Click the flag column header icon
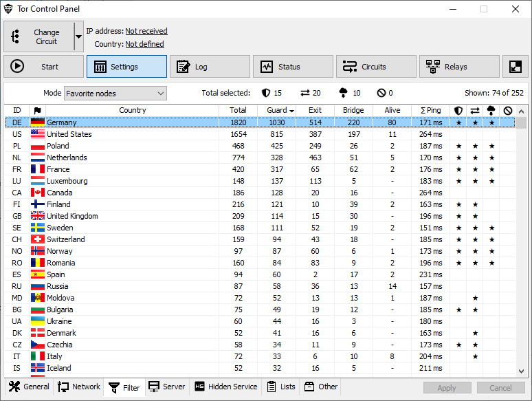 pyautogui.click(x=37, y=110)
